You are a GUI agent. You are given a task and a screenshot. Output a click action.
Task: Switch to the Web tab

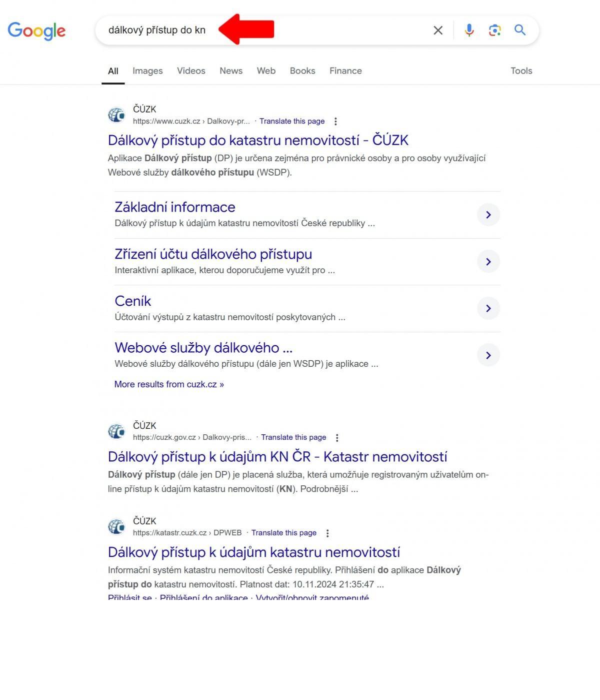[266, 71]
